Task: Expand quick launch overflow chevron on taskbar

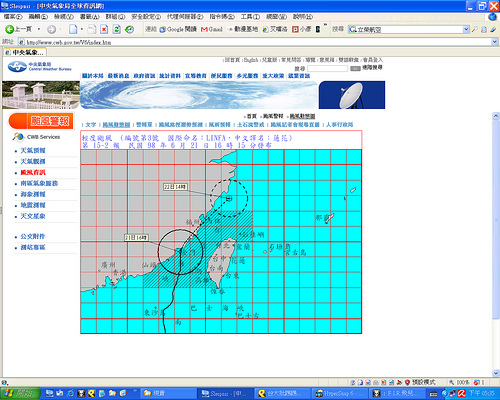Action: (x=136, y=390)
